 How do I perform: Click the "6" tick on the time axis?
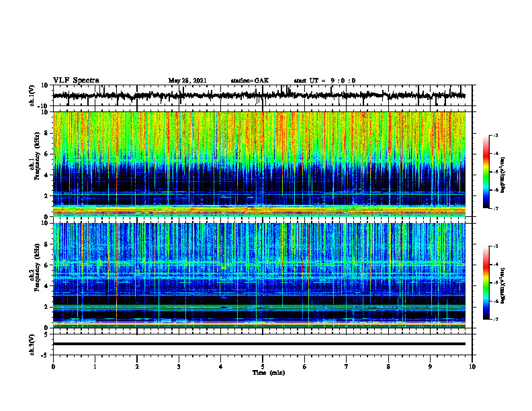(x=305, y=367)
